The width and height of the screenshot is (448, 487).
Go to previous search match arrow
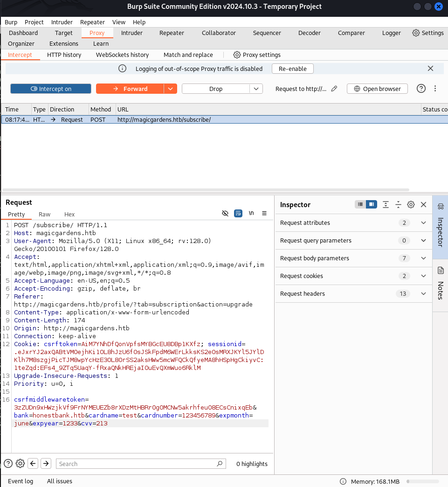(x=33, y=463)
